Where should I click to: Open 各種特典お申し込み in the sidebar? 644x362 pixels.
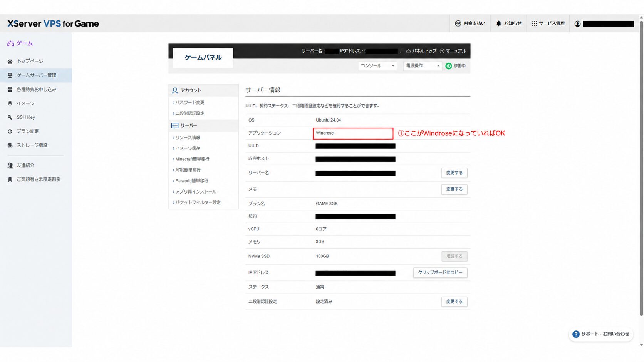[x=36, y=89]
